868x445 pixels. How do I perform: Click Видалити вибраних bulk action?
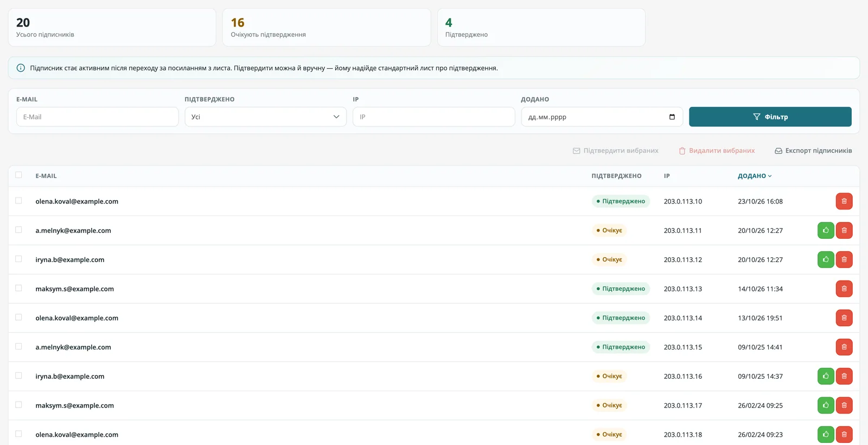click(717, 151)
